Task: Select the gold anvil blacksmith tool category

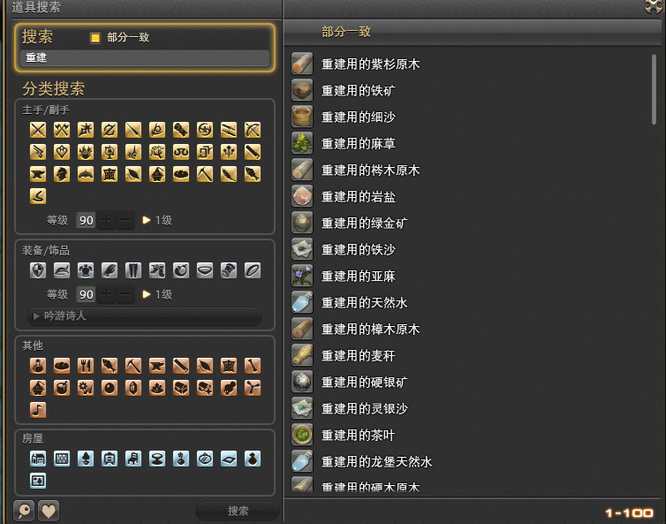Action: pos(38,174)
